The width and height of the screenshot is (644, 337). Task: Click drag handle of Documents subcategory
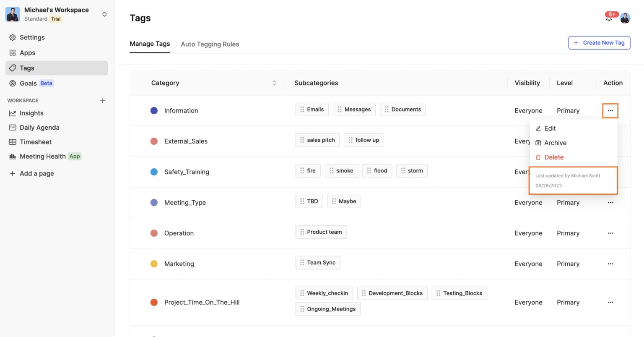387,110
